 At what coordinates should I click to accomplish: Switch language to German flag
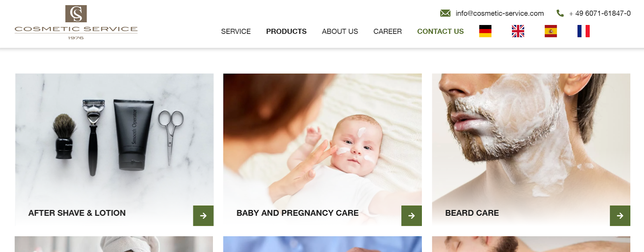coord(485,31)
